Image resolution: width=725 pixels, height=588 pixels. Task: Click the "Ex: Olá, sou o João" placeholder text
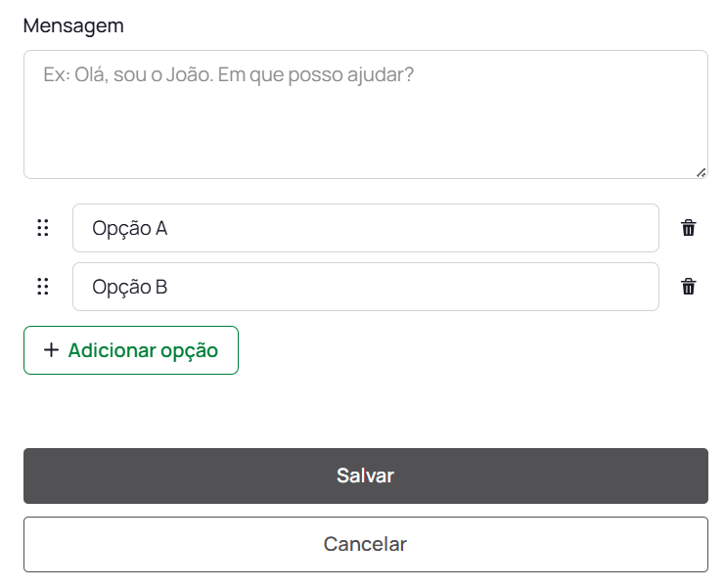(x=228, y=74)
